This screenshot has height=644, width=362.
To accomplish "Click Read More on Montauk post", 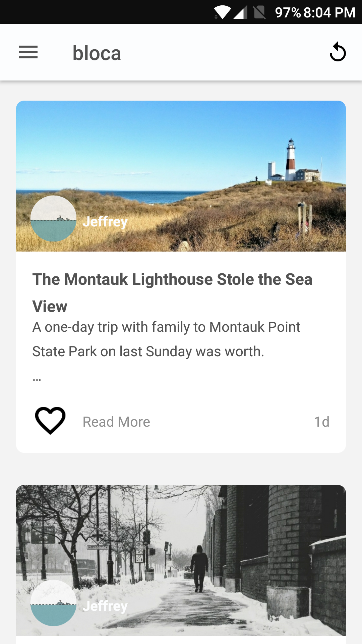I will (116, 422).
